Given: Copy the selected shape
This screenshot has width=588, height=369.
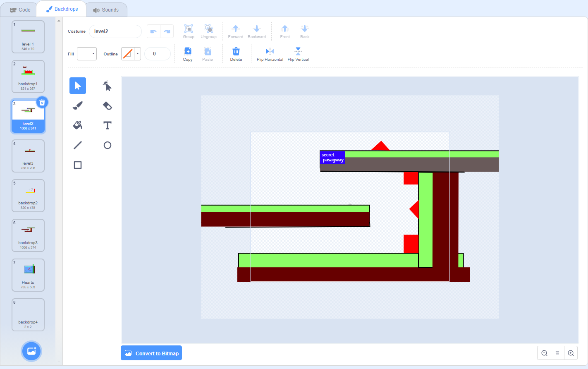Looking at the screenshot, I should [x=188, y=54].
